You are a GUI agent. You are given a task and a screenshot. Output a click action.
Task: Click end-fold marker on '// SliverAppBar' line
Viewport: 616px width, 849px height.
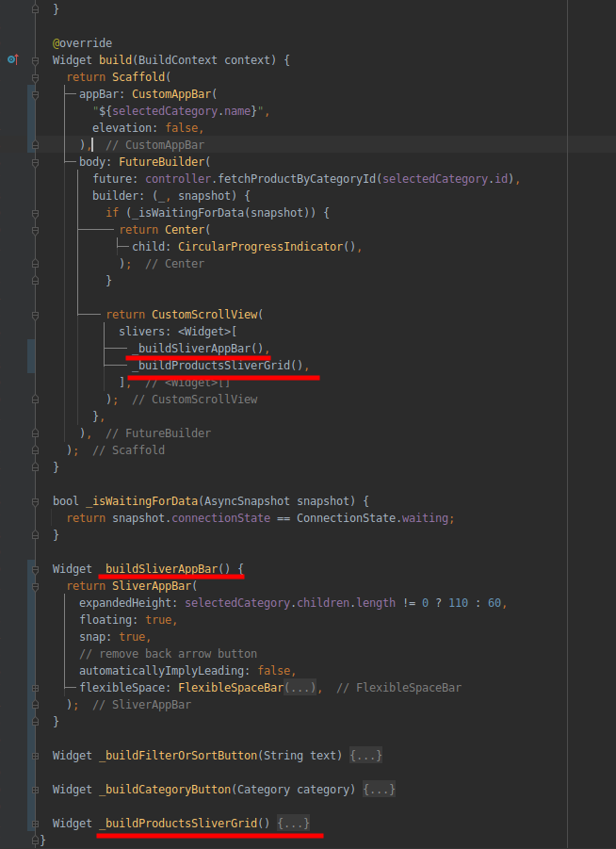pyautogui.click(x=35, y=705)
